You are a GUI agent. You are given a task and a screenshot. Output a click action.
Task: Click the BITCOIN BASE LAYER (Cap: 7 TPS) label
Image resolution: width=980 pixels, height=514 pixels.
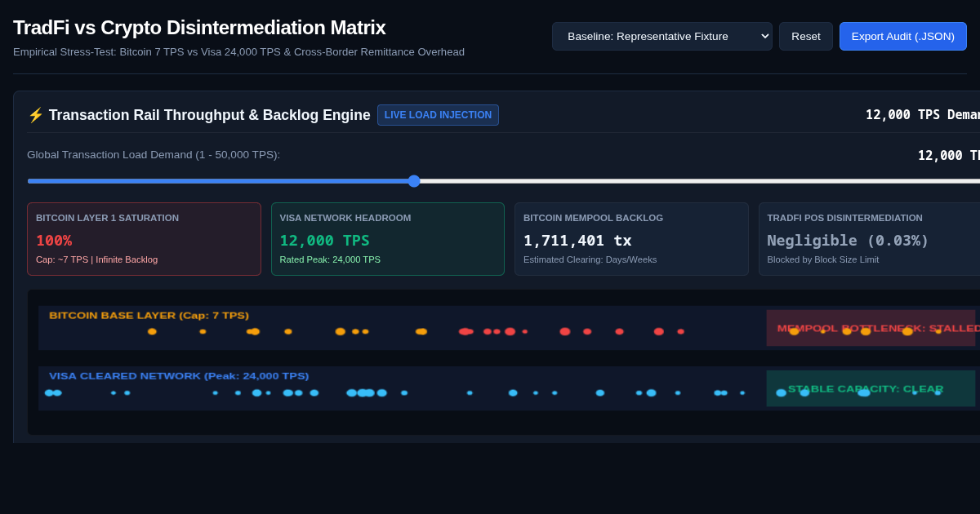[x=149, y=316]
